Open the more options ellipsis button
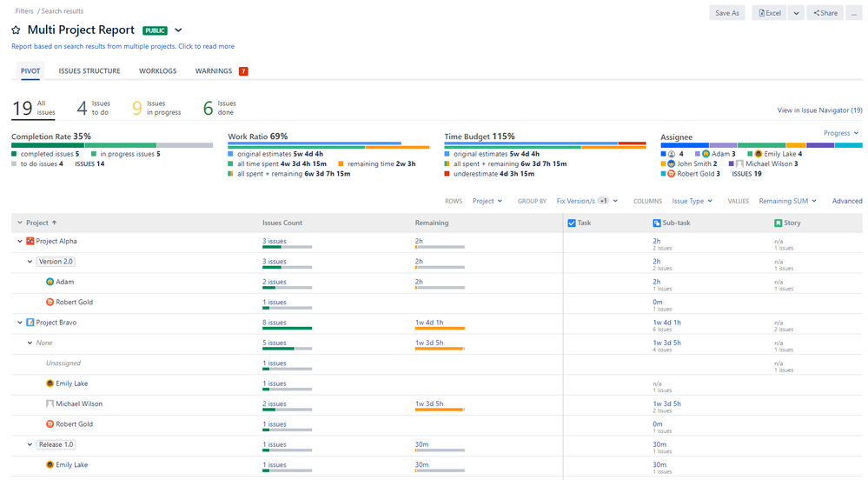This screenshot has width=868, height=480. [853, 13]
